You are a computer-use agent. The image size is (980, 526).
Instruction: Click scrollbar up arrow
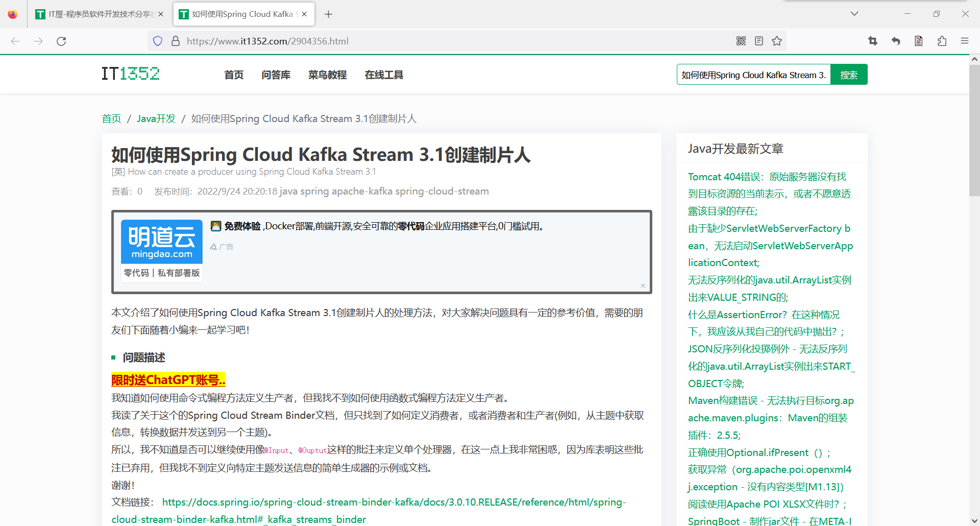pos(974,59)
